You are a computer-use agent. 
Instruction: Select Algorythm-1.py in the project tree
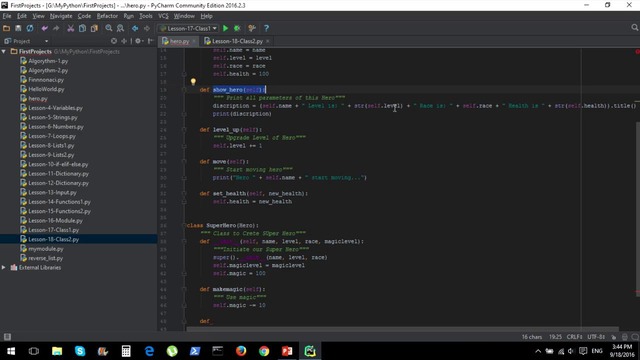click(x=48, y=61)
